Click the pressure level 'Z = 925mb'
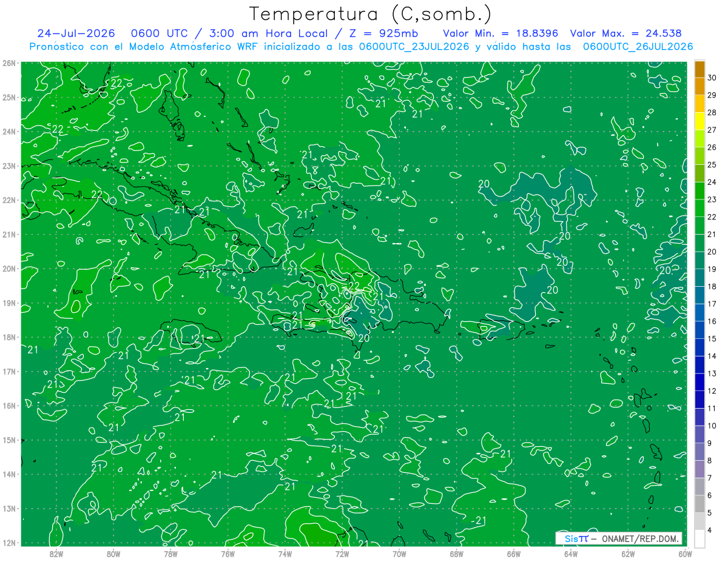Image resolution: width=728 pixels, height=562 pixels. click(x=383, y=33)
